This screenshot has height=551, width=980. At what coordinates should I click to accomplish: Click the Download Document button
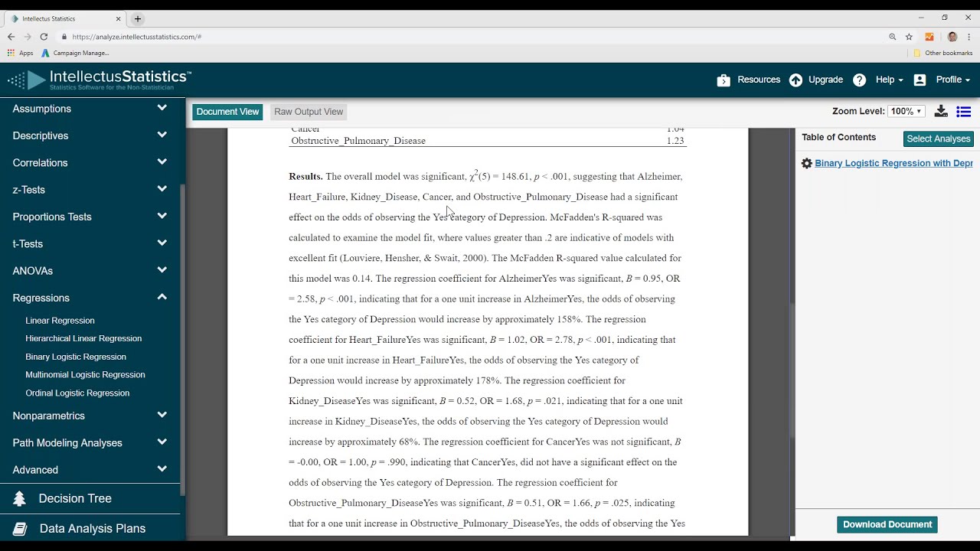coord(887,525)
